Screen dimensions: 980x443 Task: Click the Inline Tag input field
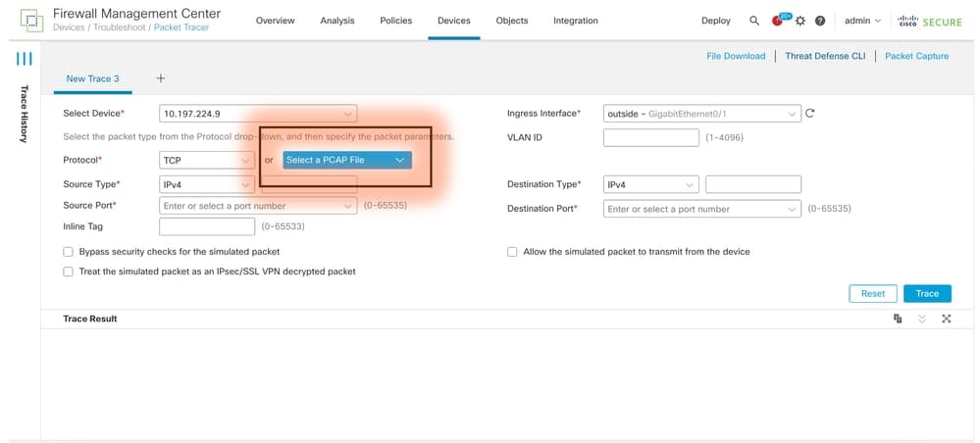point(207,226)
